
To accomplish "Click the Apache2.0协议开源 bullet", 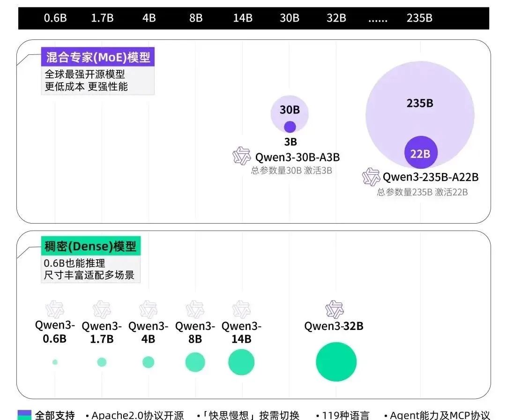I will click(135, 415).
